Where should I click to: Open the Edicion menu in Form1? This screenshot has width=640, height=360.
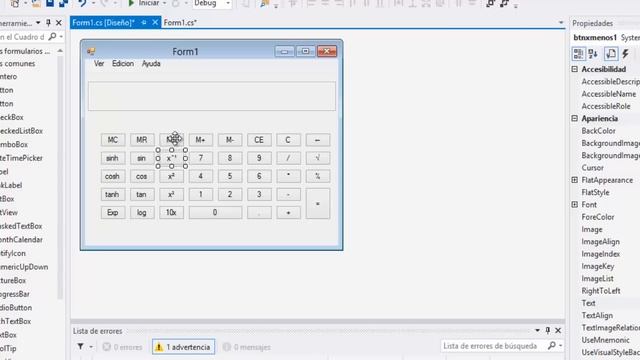coord(123,64)
